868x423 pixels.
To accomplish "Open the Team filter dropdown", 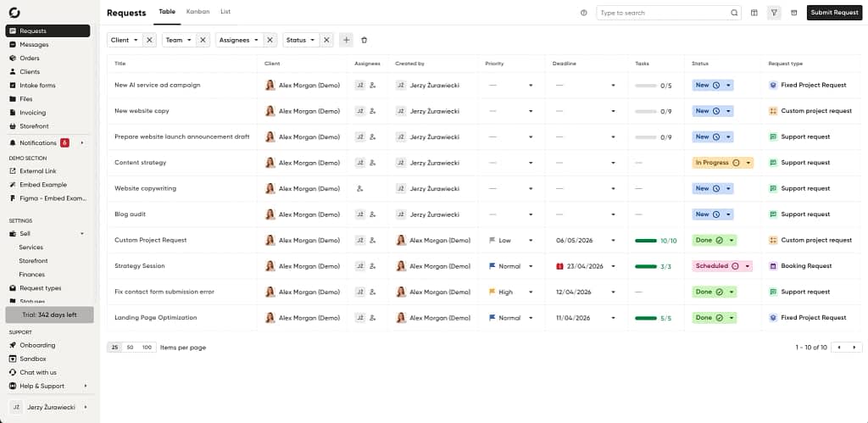I will tap(179, 40).
